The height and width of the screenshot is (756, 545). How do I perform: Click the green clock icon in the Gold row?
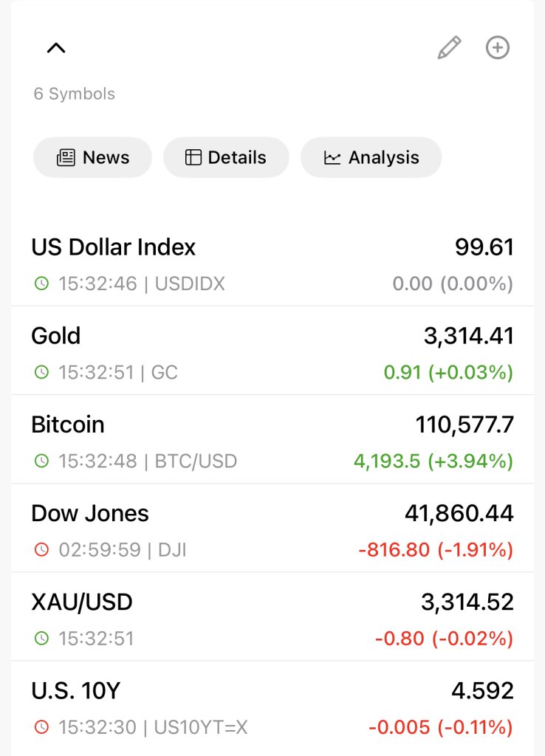point(42,372)
